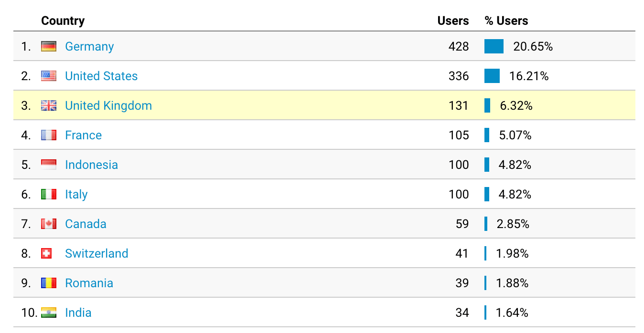The width and height of the screenshot is (644, 333).
Task: Click the Switzerland flag icon
Action: (46, 253)
